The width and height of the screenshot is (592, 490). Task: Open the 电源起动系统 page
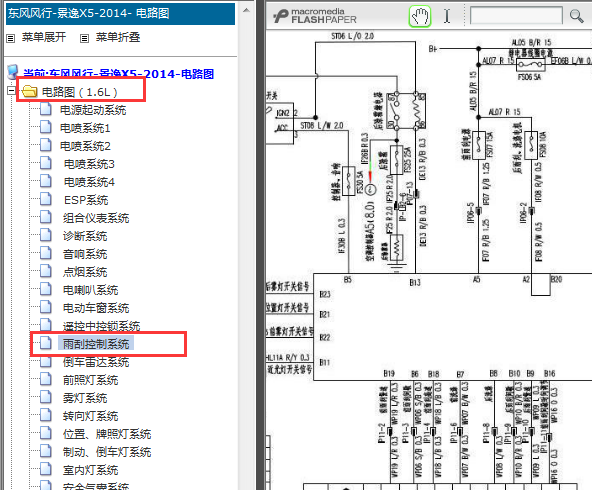click(93, 110)
